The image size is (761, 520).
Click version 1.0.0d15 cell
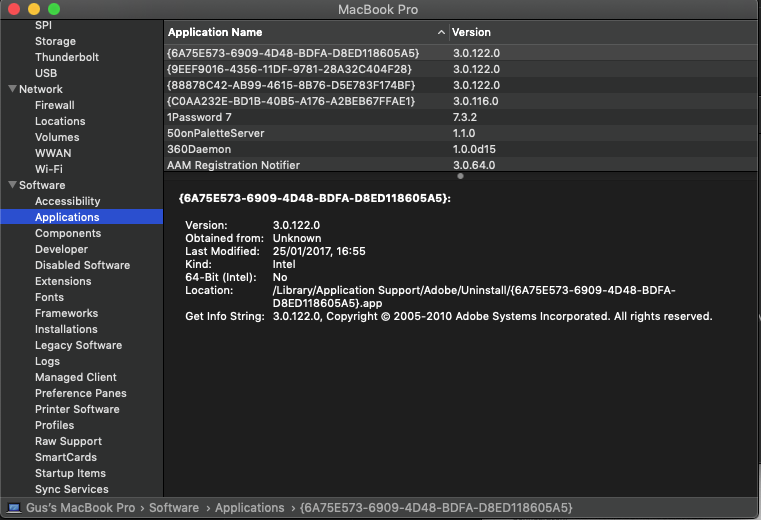coord(474,150)
